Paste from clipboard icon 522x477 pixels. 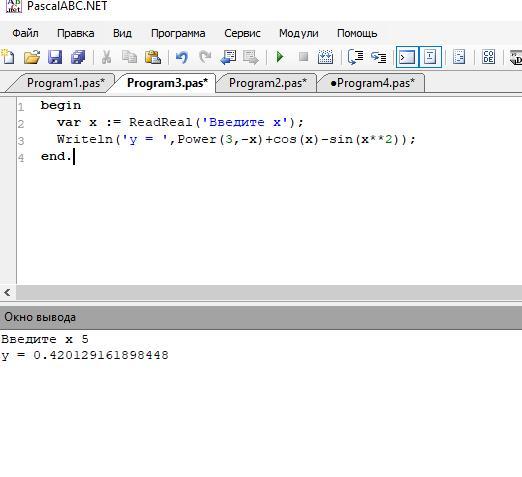tap(153, 57)
